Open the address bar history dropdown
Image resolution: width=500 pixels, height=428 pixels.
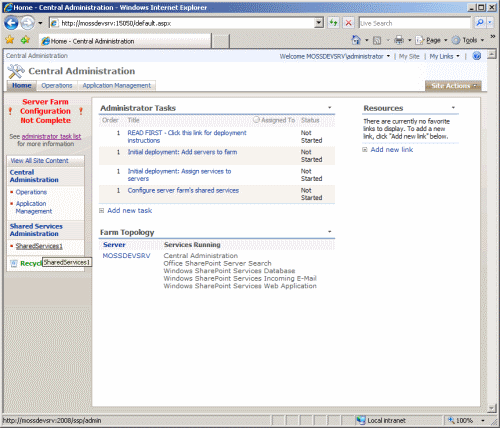[319, 23]
